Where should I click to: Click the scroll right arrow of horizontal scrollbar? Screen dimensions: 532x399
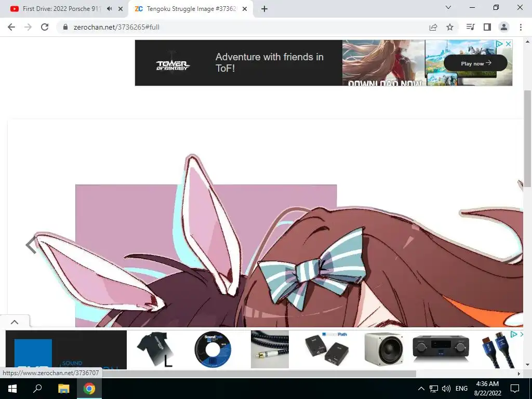point(519,374)
